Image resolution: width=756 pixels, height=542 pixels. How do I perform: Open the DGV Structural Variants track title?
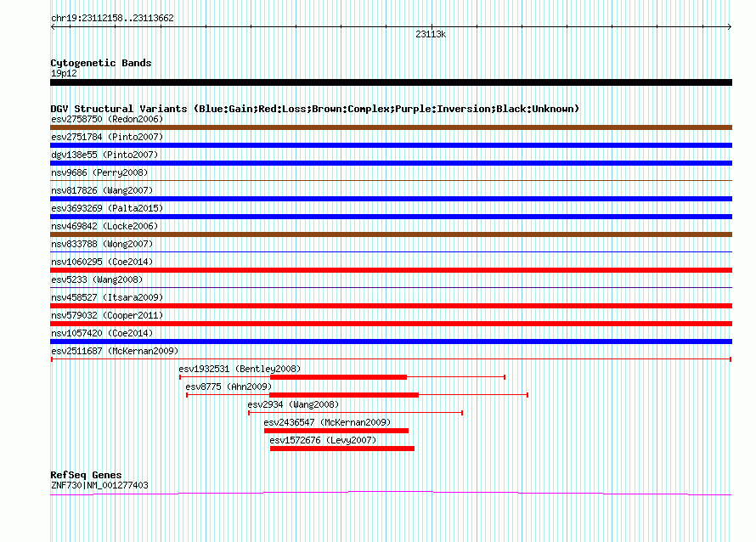314,109
